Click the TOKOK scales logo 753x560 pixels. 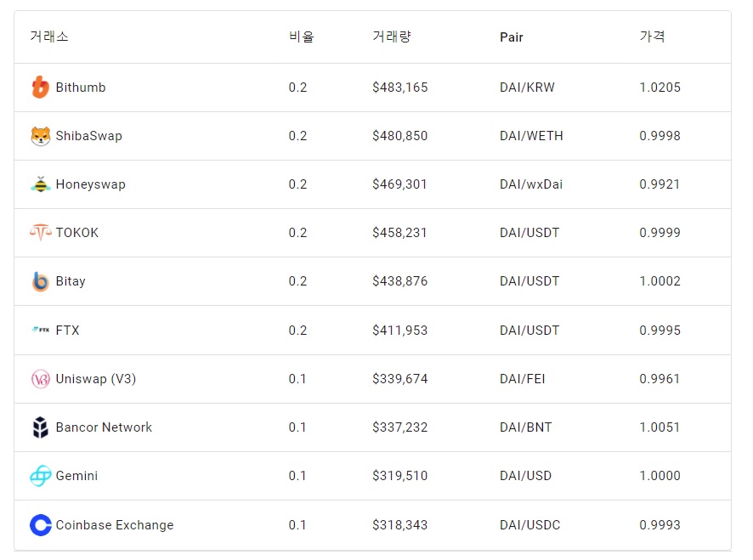pyautogui.click(x=40, y=233)
